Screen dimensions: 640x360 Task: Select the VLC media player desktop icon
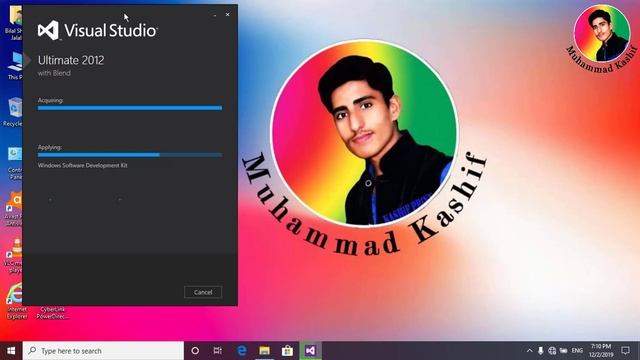[x=13, y=256]
